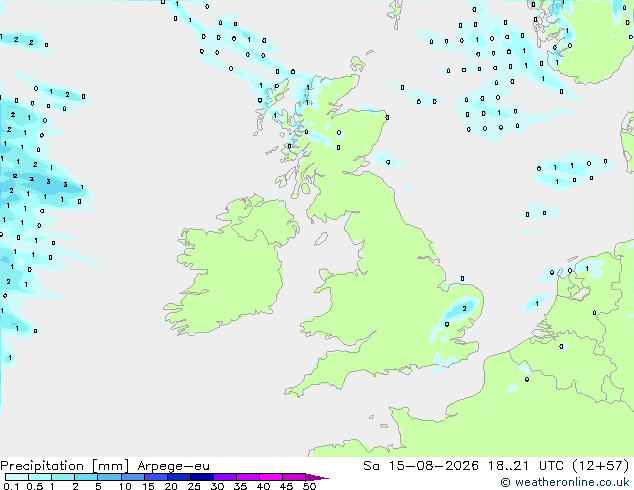Click the Precipitation [mm] title text
Image resolution: width=634 pixels, height=490 pixels.
coord(65,466)
